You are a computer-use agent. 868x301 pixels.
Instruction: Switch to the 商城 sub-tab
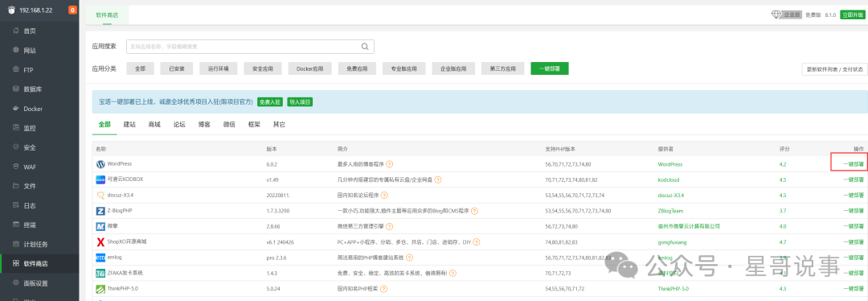coord(154,125)
